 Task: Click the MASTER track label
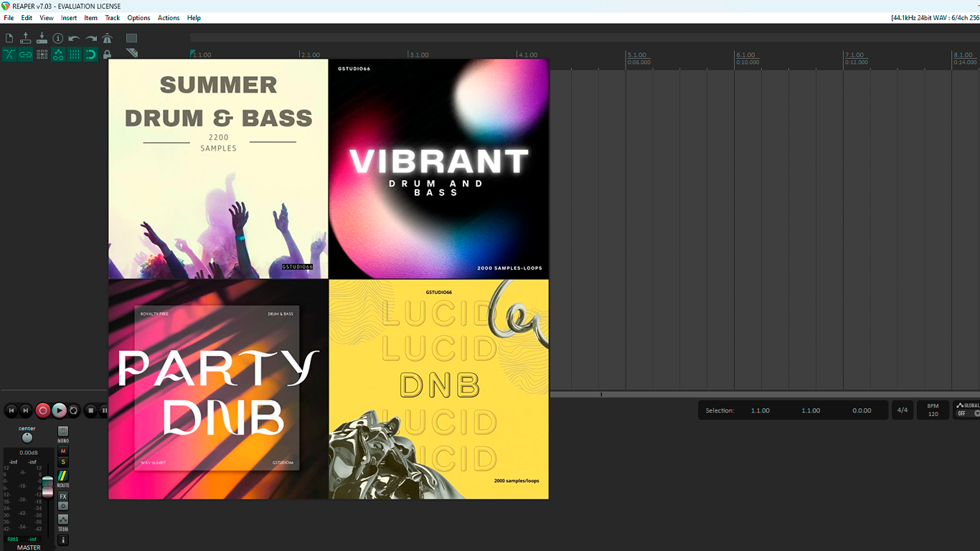[29, 547]
